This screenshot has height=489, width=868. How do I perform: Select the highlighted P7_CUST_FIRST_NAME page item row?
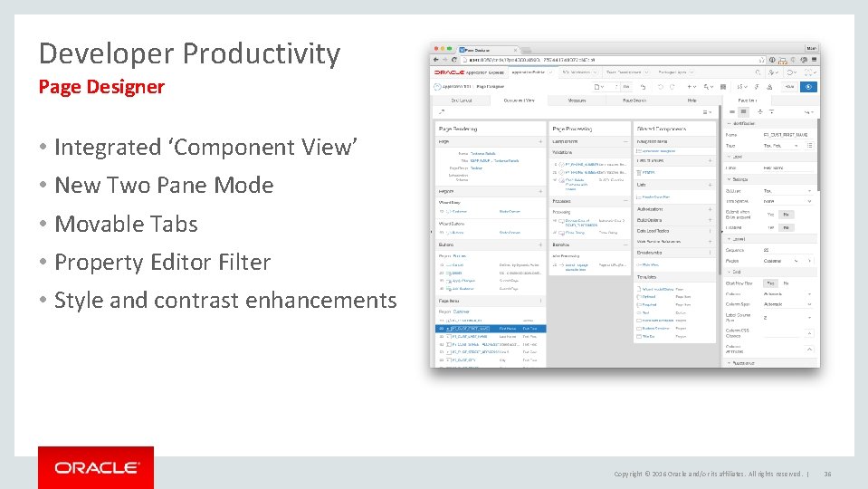pos(491,329)
